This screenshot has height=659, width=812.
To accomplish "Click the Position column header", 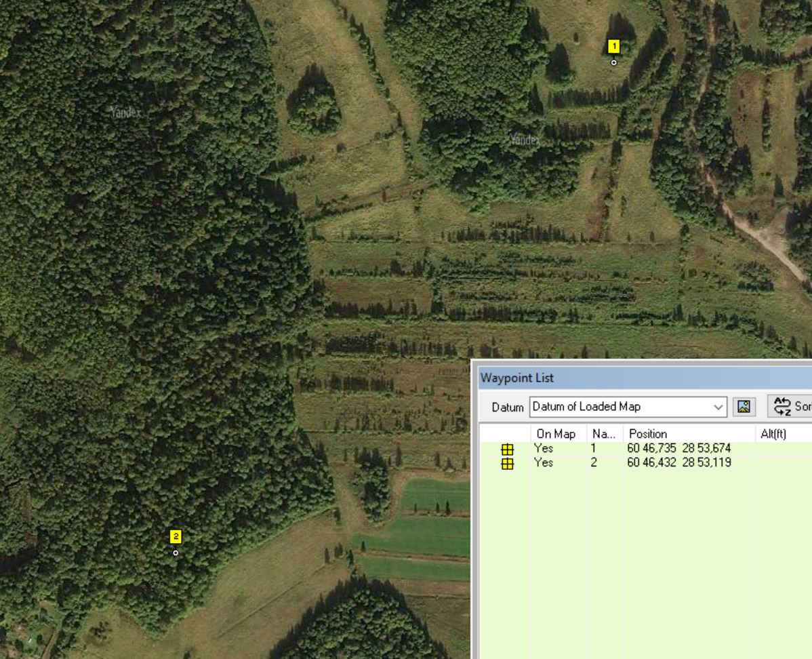I will point(687,434).
